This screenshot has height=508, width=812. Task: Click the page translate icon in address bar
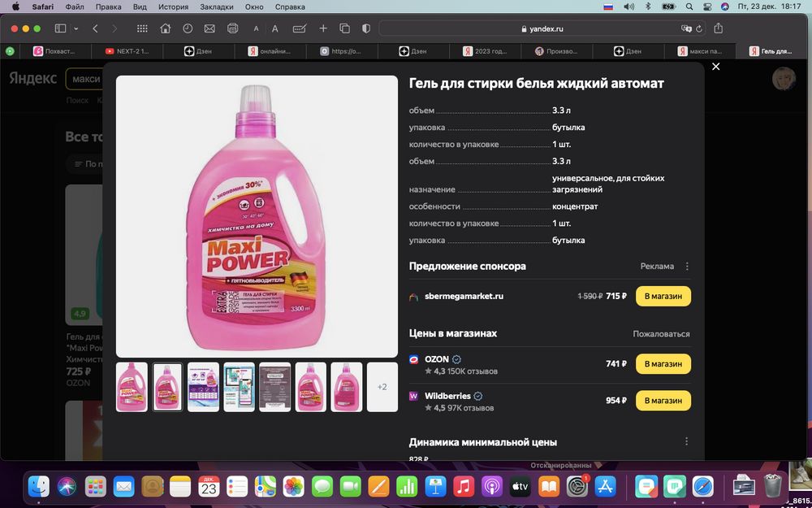click(x=686, y=28)
